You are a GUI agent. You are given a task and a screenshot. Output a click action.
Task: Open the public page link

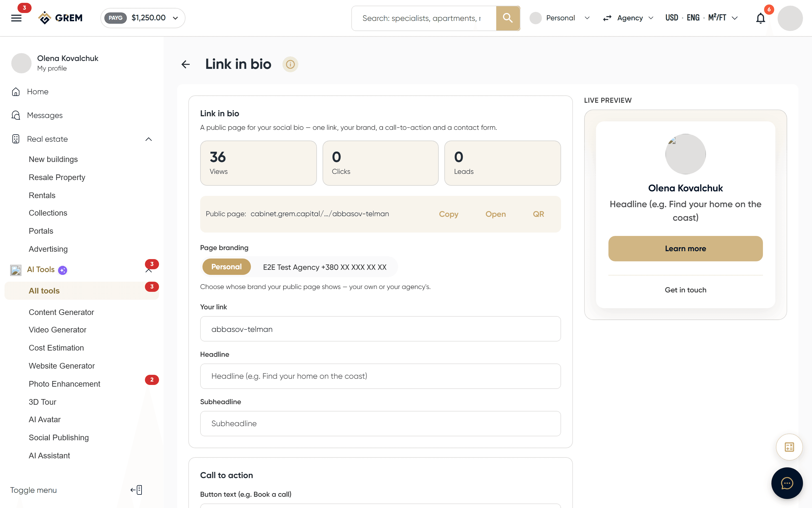click(496, 214)
